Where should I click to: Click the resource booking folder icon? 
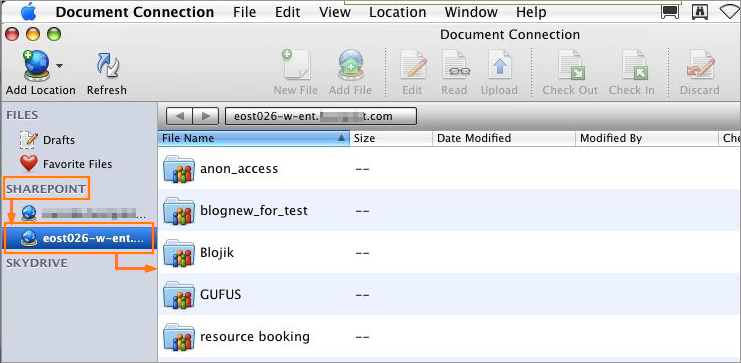point(179,337)
